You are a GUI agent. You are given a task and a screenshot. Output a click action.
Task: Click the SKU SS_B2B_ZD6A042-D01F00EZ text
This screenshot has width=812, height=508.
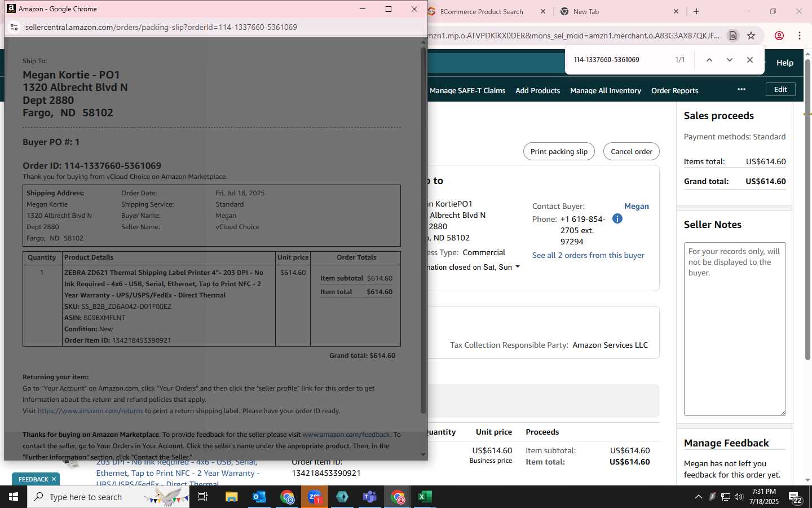pyautogui.click(x=118, y=306)
